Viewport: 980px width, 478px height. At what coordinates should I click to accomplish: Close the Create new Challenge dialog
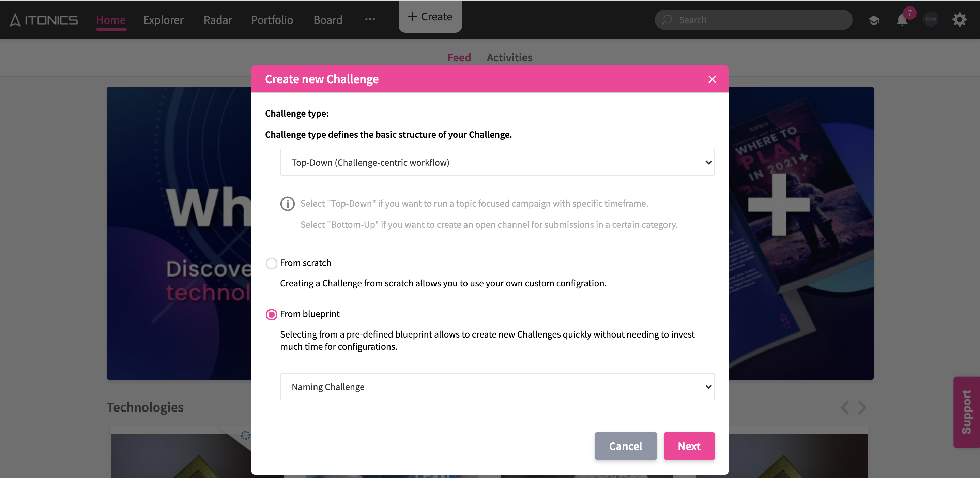point(712,79)
